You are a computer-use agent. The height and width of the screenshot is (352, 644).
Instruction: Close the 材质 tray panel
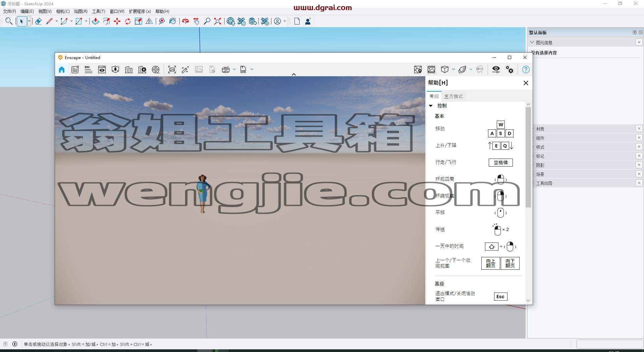639,129
